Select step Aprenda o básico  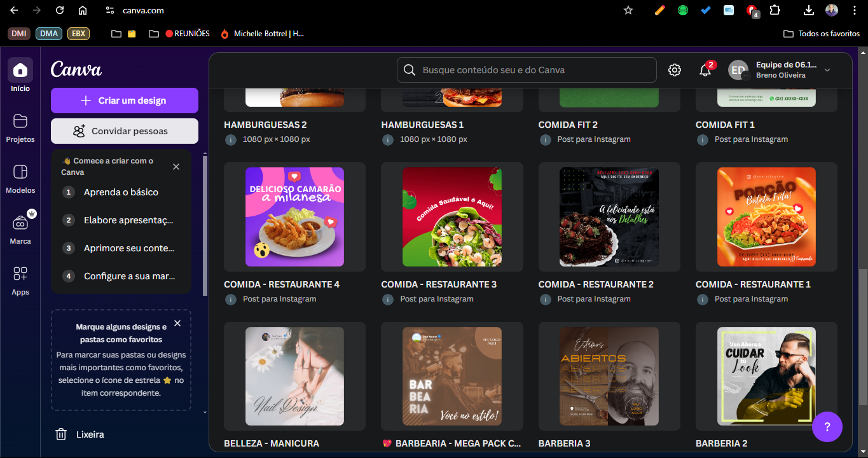point(121,192)
